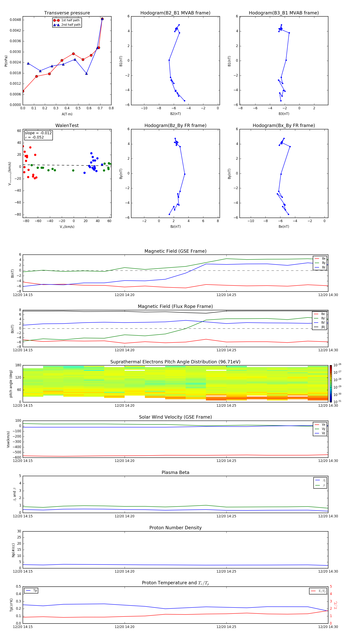Click the 'Vremaining(km/s)' y-axis label
Viewport: 351px width, 644px height.
pos(10,173)
